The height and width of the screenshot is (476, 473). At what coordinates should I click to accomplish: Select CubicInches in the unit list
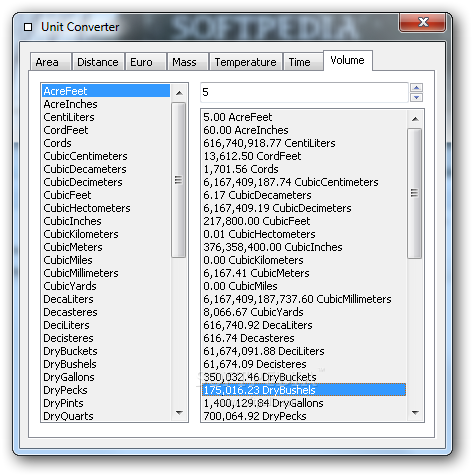pos(106,221)
